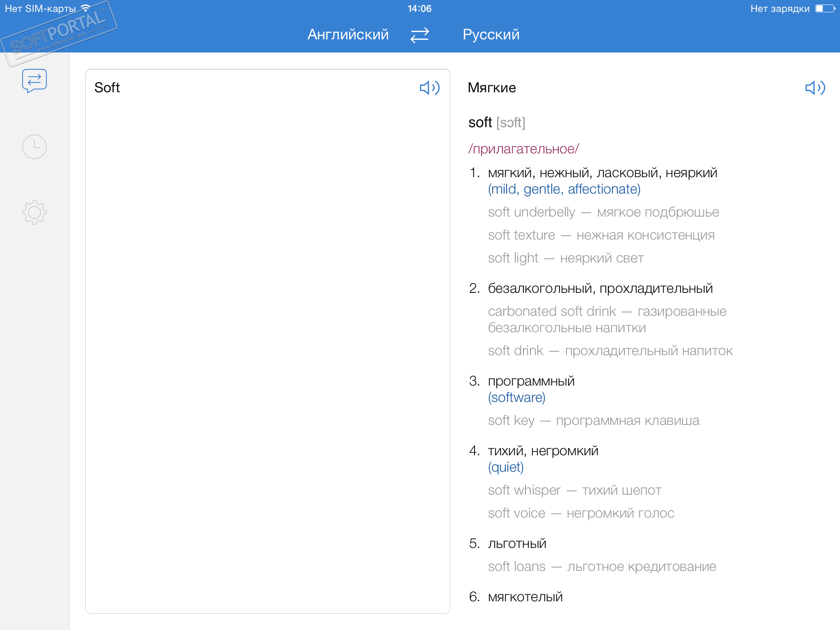Tap synonyms (mild, gentle, affectionate)
The image size is (840, 630).
pos(564,189)
